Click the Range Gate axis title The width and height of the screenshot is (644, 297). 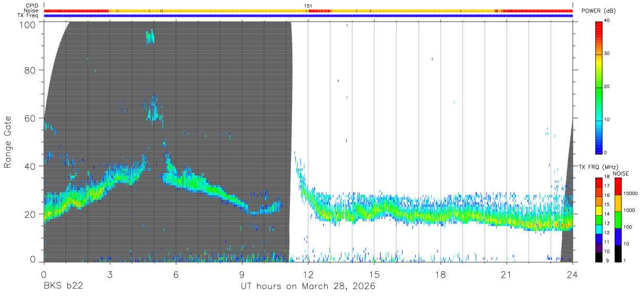[8, 141]
